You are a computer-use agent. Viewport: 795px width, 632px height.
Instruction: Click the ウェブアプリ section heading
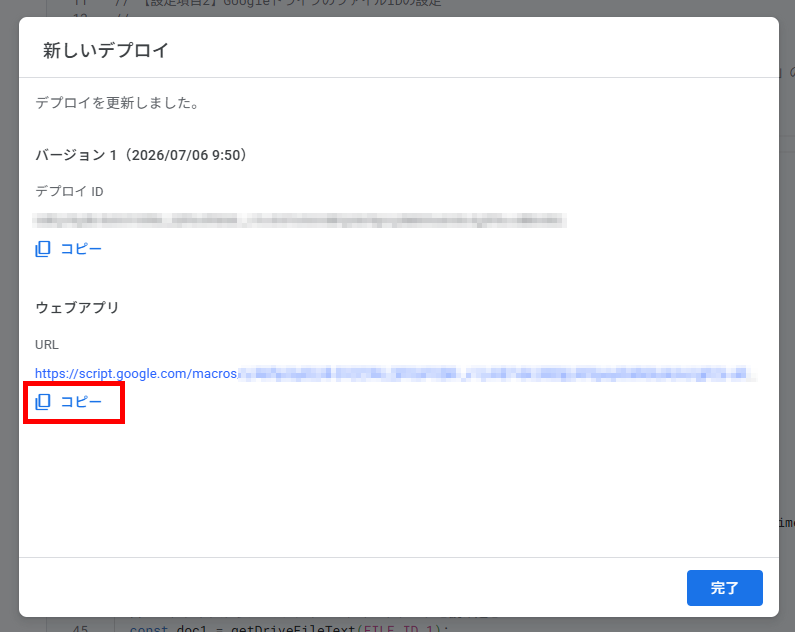pos(77,308)
